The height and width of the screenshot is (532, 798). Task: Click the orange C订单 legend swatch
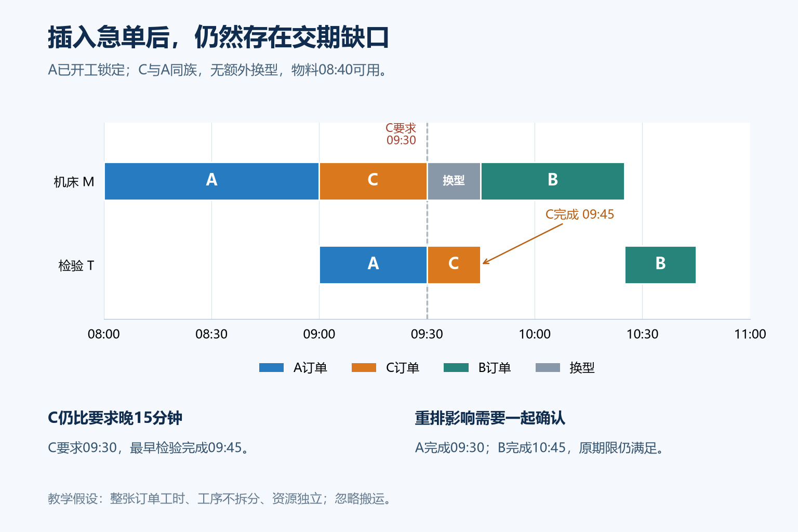pyautogui.click(x=364, y=368)
